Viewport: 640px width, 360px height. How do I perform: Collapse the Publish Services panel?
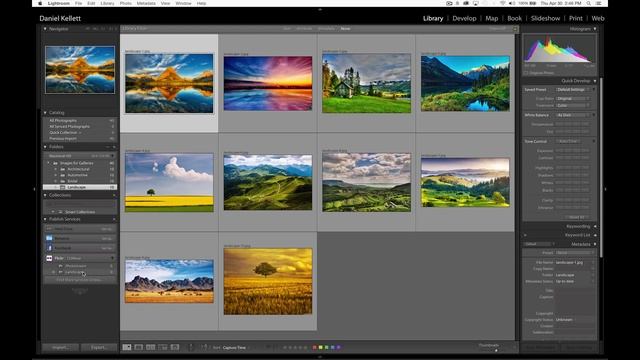pyautogui.click(x=45, y=219)
